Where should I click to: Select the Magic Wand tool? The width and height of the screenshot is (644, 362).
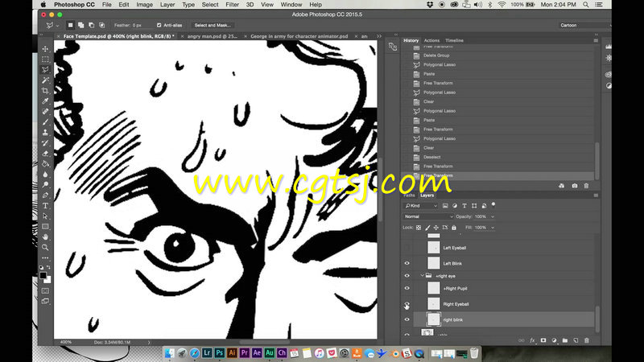45,80
